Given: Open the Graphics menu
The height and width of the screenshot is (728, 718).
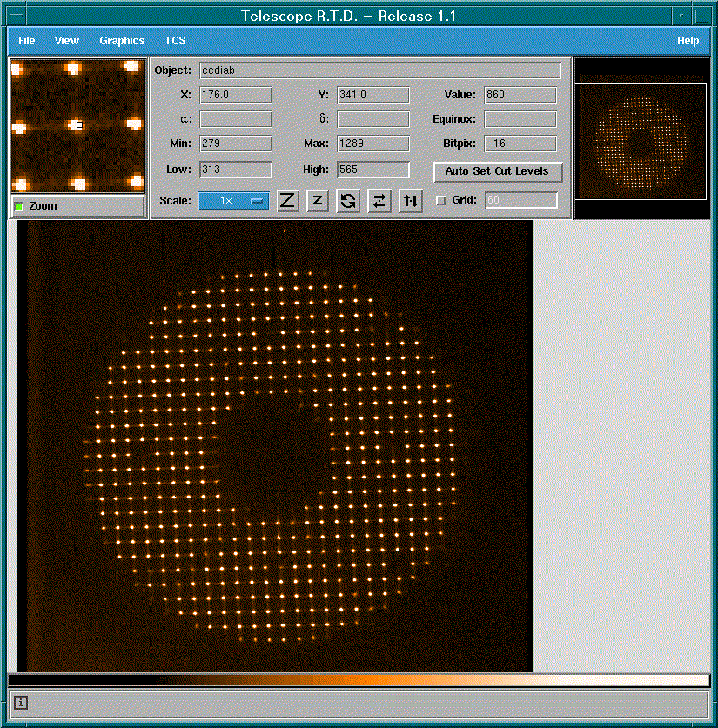Looking at the screenshot, I should click(122, 41).
